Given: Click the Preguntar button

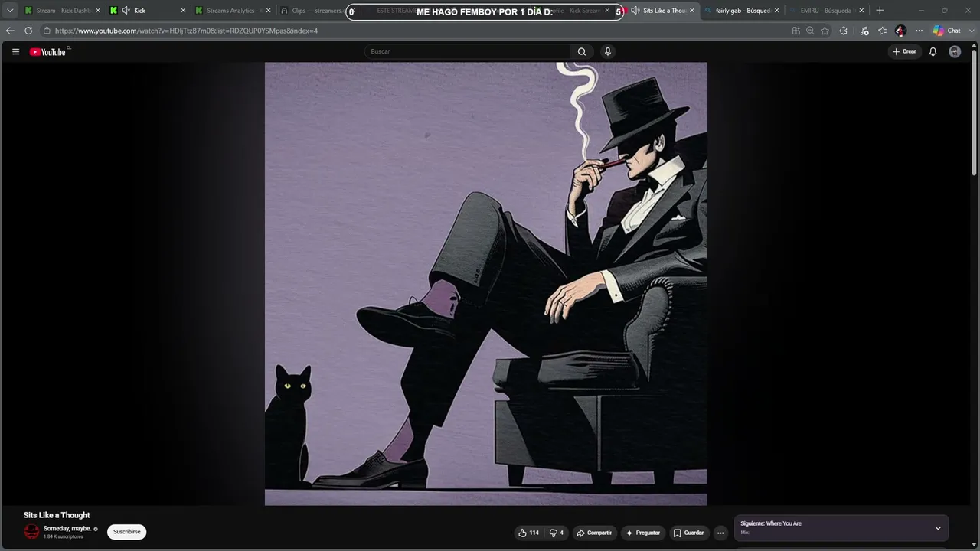Looking at the screenshot, I should tap(642, 533).
